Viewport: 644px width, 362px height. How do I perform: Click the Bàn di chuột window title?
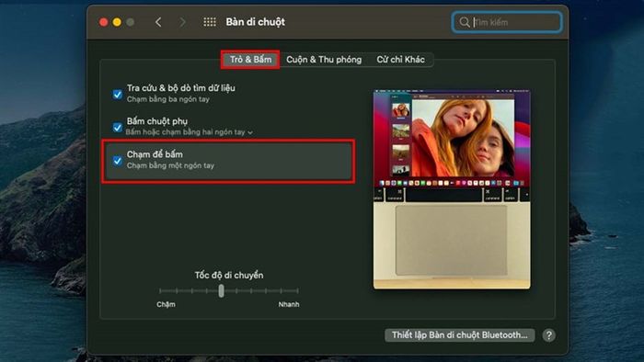[255, 22]
